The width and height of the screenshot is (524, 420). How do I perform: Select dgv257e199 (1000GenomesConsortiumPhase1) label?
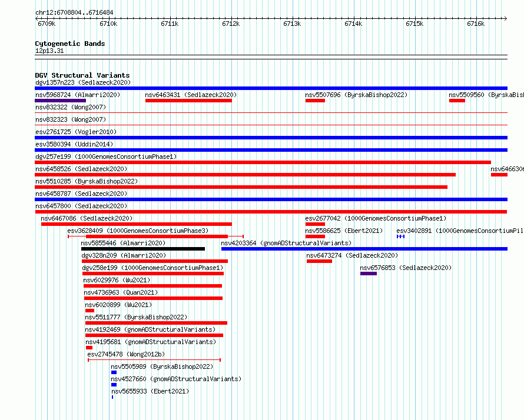coord(106,156)
